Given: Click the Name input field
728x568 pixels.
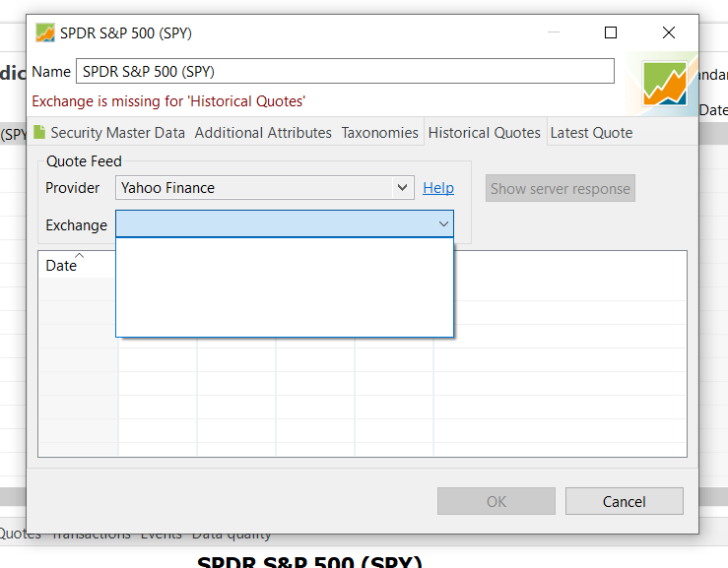Looking at the screenshot, I should [345, 71].
